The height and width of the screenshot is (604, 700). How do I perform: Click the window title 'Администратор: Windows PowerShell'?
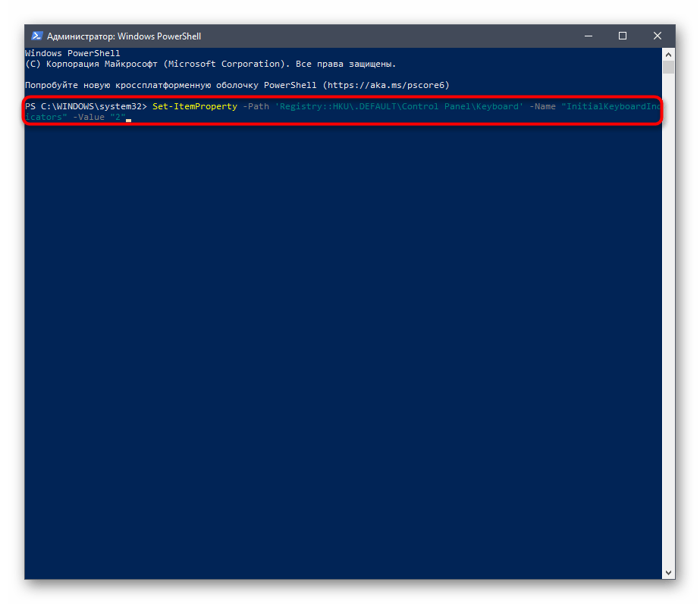click(x=124, y=36)
